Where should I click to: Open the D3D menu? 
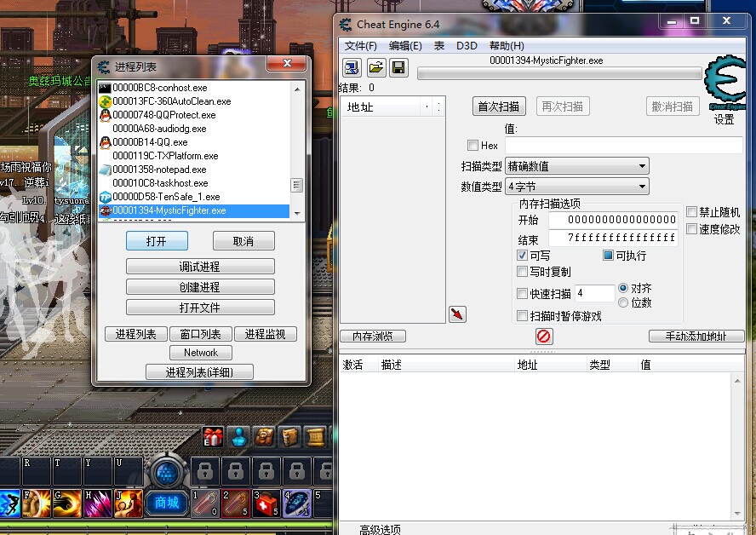(467, 46)
